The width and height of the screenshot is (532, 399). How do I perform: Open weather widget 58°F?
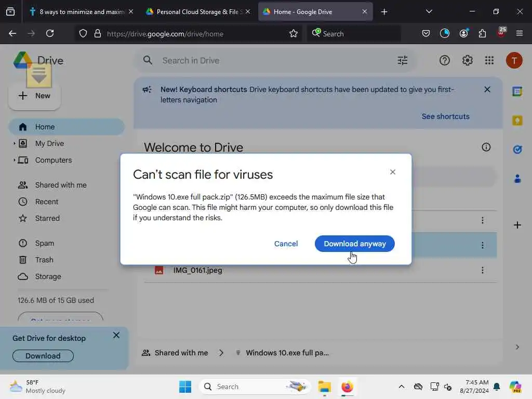(x=37, y=387)
